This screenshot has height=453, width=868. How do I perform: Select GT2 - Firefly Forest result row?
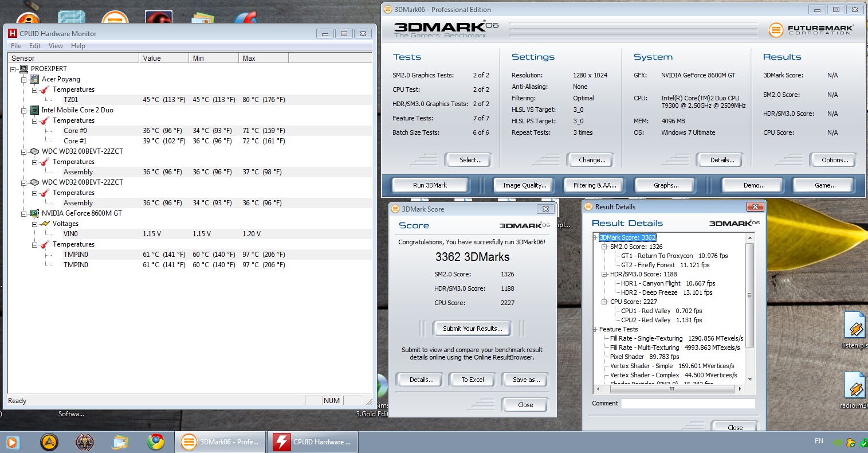(665, 265)
